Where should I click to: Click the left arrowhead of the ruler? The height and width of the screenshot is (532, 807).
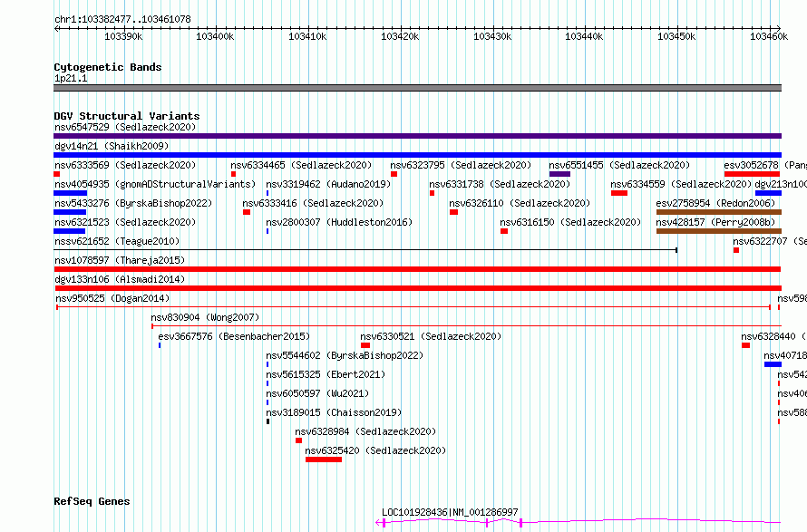coord(56,29)
